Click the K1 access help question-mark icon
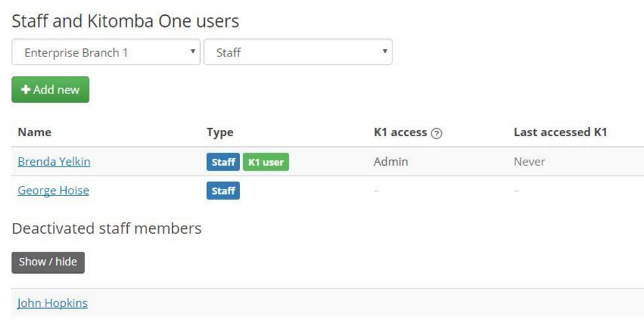The height and width of the screenshot is (324, 644). point(436,133)
